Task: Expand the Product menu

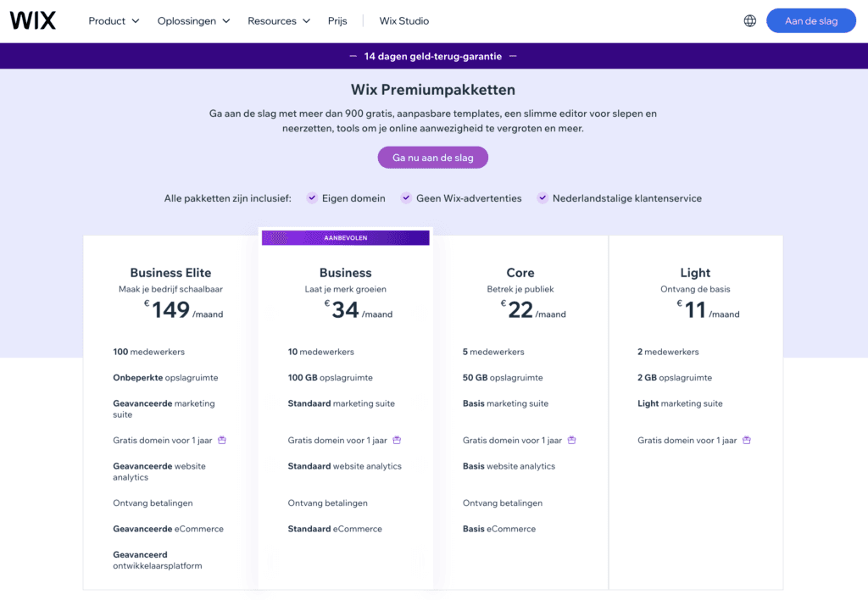Action: tap(114, 21)
